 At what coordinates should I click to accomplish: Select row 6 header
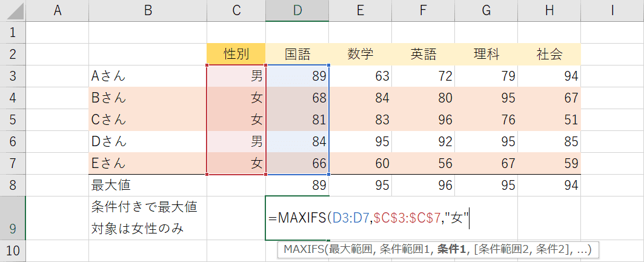[x=13, y=141]
